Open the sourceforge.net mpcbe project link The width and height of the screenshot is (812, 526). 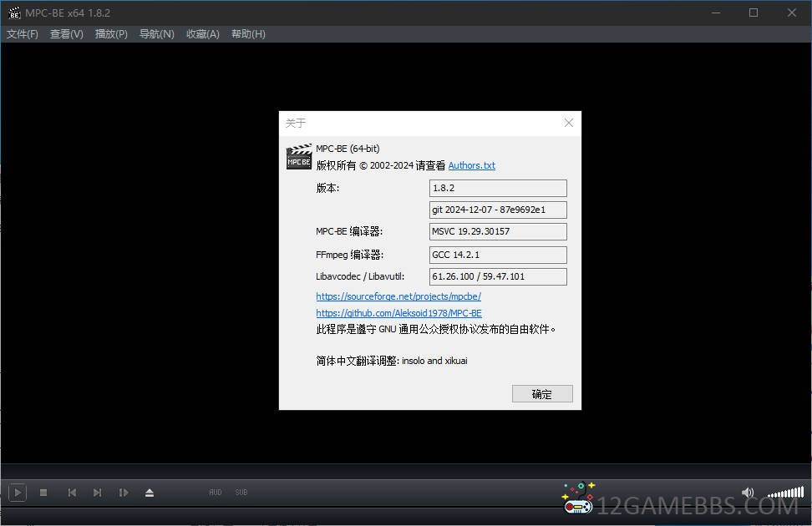[x=398, y=296]
